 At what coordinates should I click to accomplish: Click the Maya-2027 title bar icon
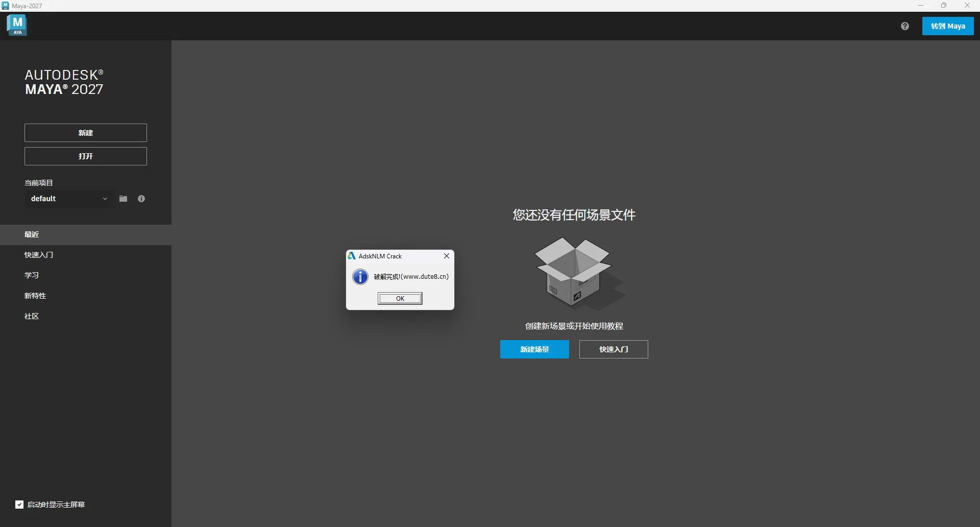6,6
